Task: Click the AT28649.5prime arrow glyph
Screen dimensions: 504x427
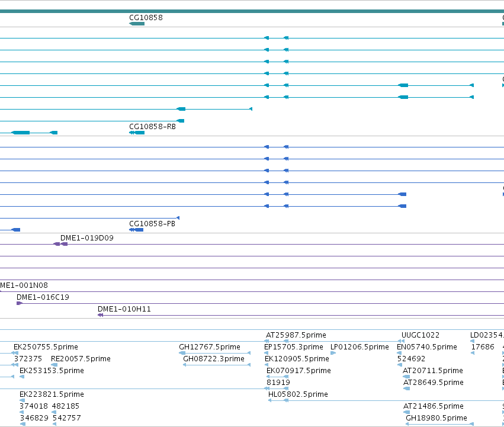Action: pos(406,389)
